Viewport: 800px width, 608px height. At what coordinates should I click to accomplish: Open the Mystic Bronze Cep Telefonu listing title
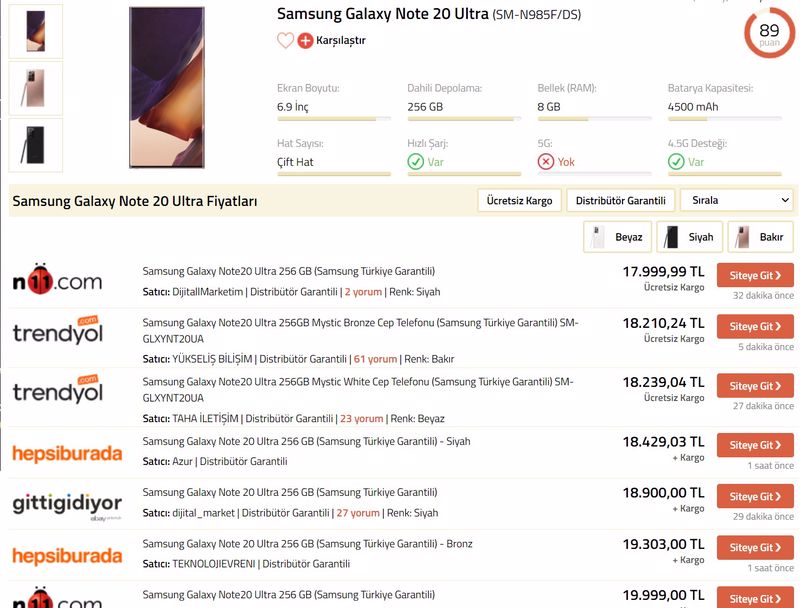coord(360,331)
